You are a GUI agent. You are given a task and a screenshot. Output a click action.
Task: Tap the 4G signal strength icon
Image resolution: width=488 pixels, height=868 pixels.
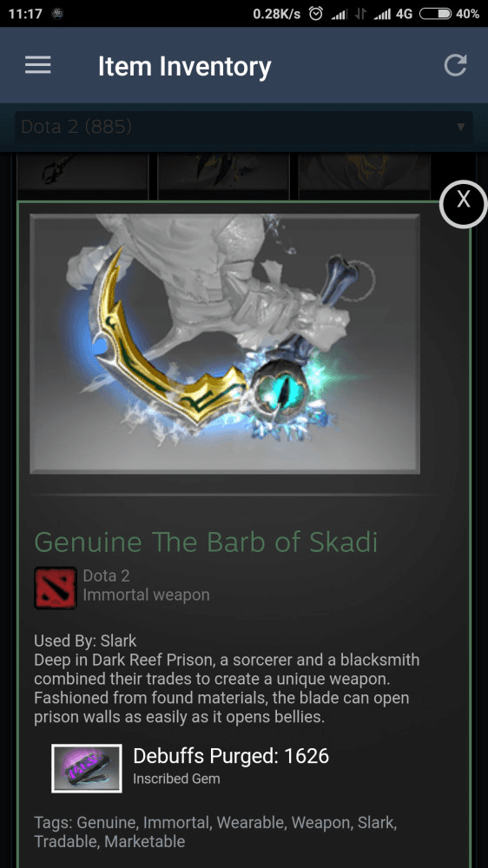[x=392, y=14]
